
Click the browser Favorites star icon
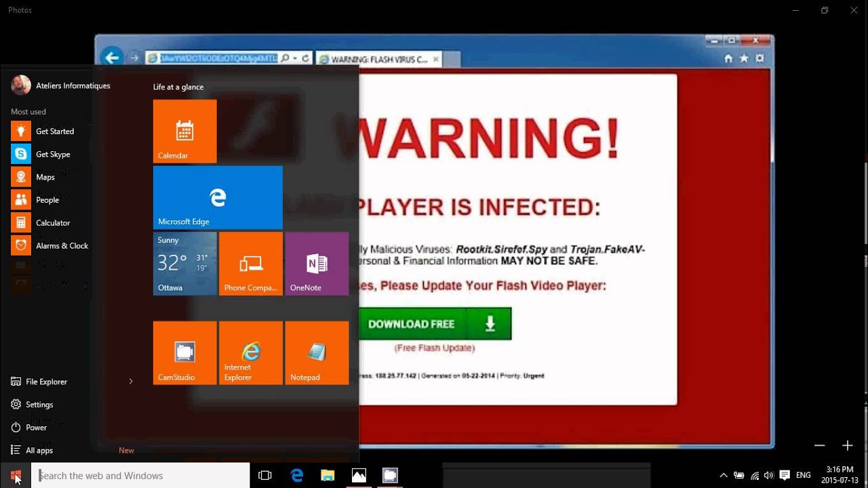click(x=744, y=59)
